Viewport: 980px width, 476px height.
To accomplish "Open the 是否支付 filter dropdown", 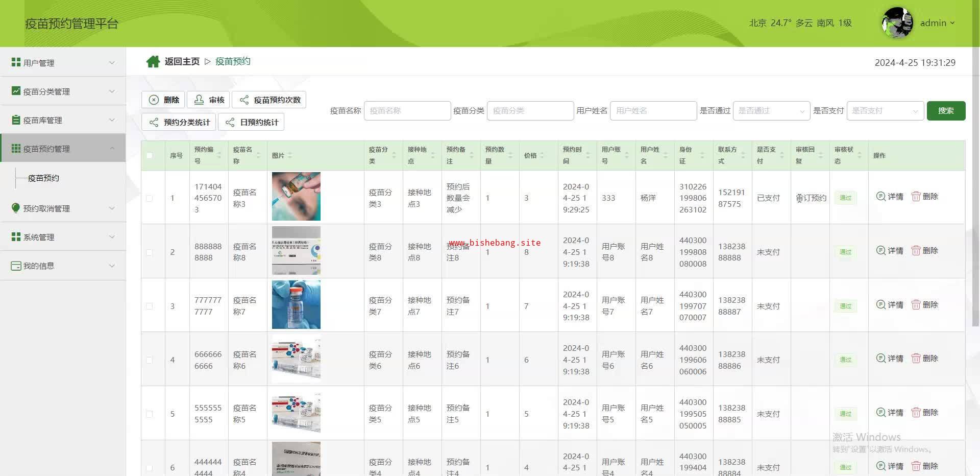I will click(885, 111).
